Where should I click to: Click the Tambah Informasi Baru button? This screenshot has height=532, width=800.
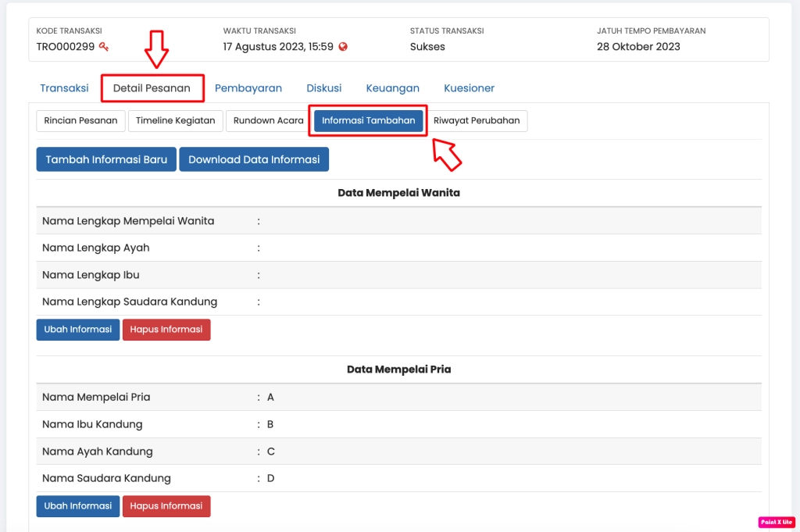pos(106,159)
